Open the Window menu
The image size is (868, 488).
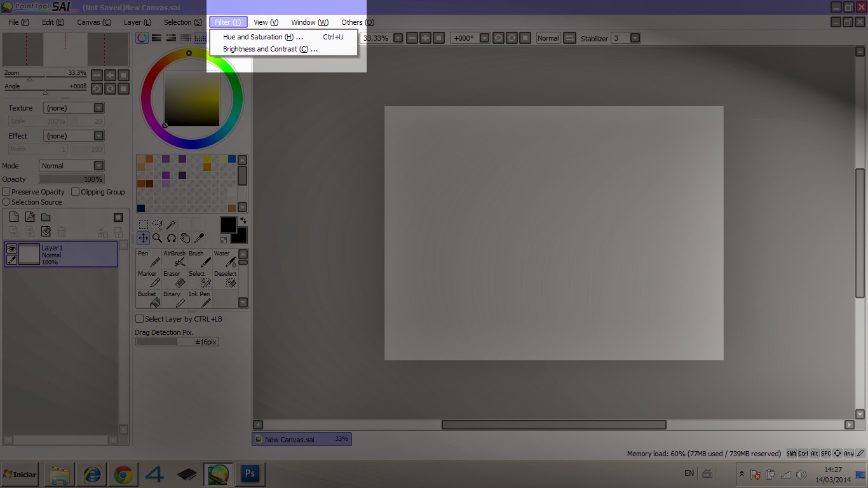coord(310,22)
